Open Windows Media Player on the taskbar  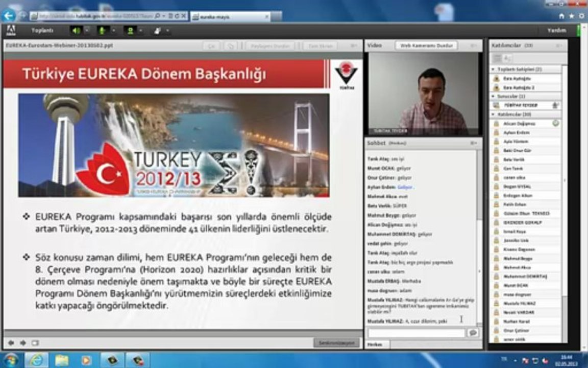click(86, 360)
